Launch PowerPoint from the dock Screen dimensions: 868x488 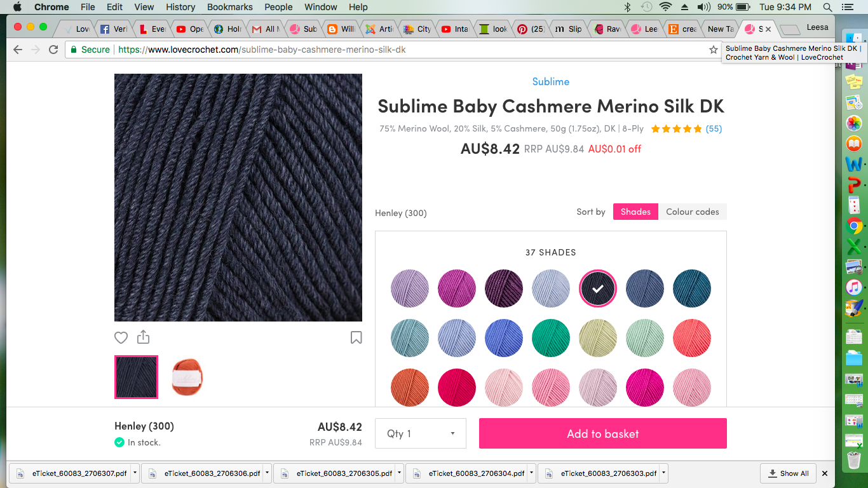coord(854,185)
